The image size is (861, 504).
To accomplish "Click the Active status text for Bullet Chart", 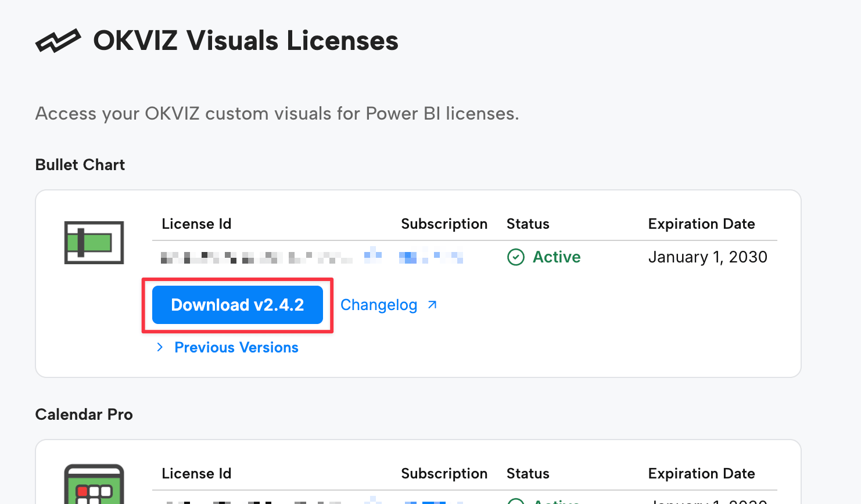I will tap(557, 257).
